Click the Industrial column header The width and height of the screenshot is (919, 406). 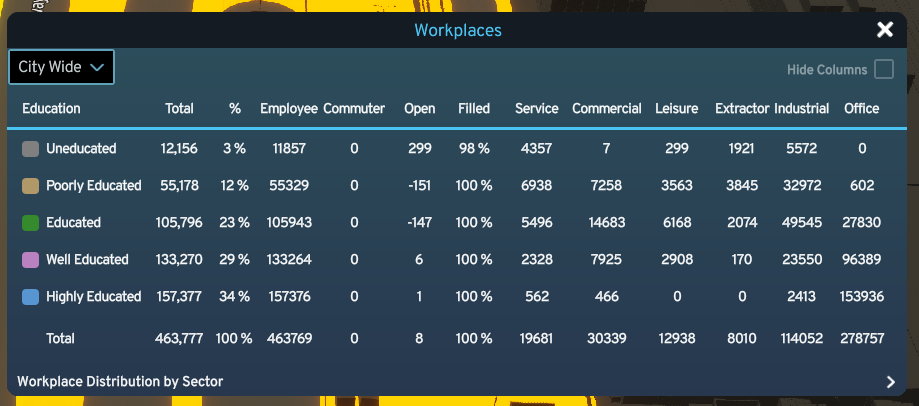802,108
